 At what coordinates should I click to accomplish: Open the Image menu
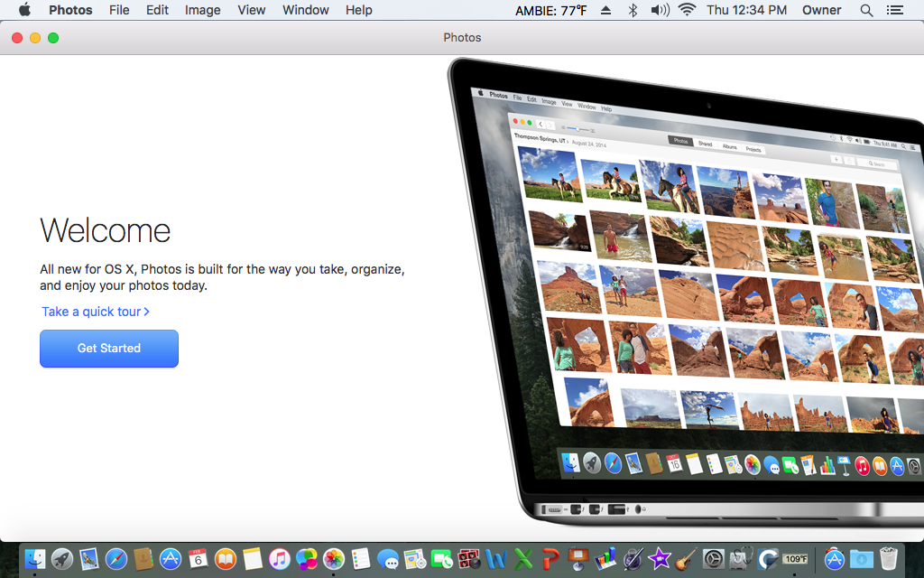pyautogui.click(x=203, y=10)
